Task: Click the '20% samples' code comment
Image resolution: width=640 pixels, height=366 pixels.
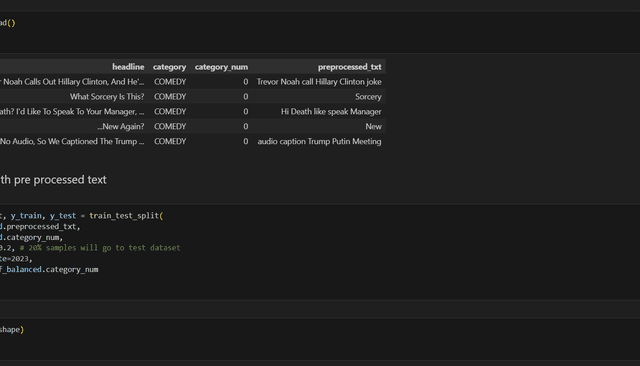Action: 100,248
